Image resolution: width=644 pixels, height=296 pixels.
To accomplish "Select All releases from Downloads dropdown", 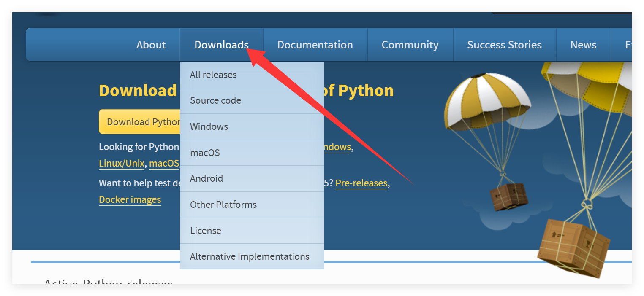I will [252, 75].
